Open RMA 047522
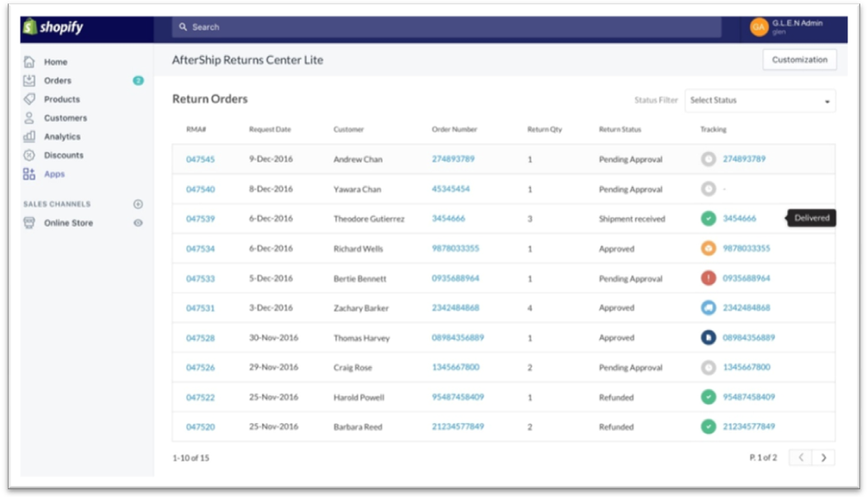This screenshot has width=868, height=497. point(201,397)
